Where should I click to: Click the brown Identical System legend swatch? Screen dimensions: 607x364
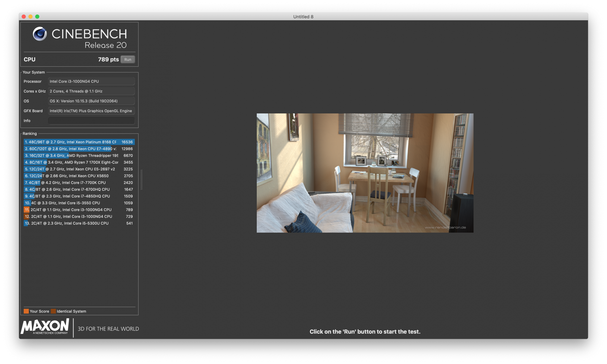coord(53,311)
